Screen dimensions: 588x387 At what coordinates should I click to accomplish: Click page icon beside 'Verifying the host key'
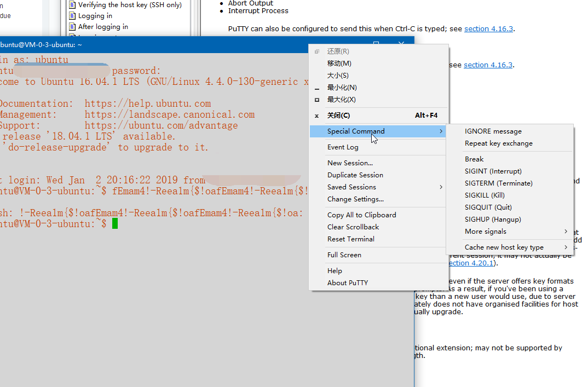(72, 5)
